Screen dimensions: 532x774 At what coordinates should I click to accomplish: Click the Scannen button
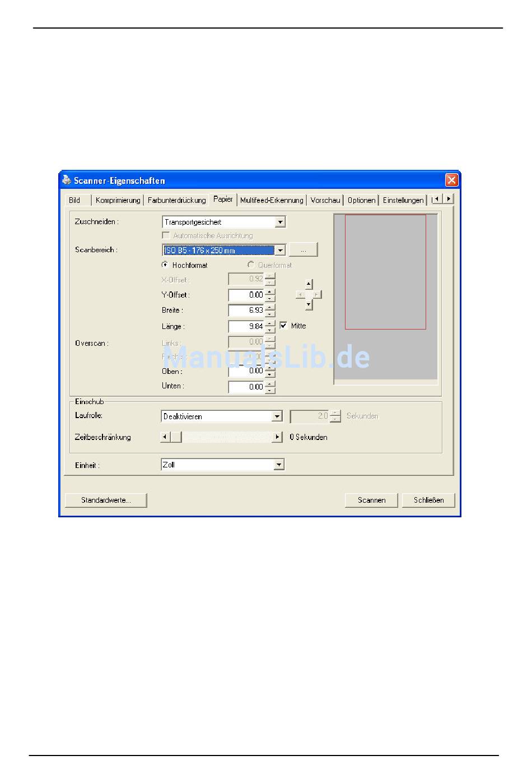pyautogui.click(x=372, y=500)
